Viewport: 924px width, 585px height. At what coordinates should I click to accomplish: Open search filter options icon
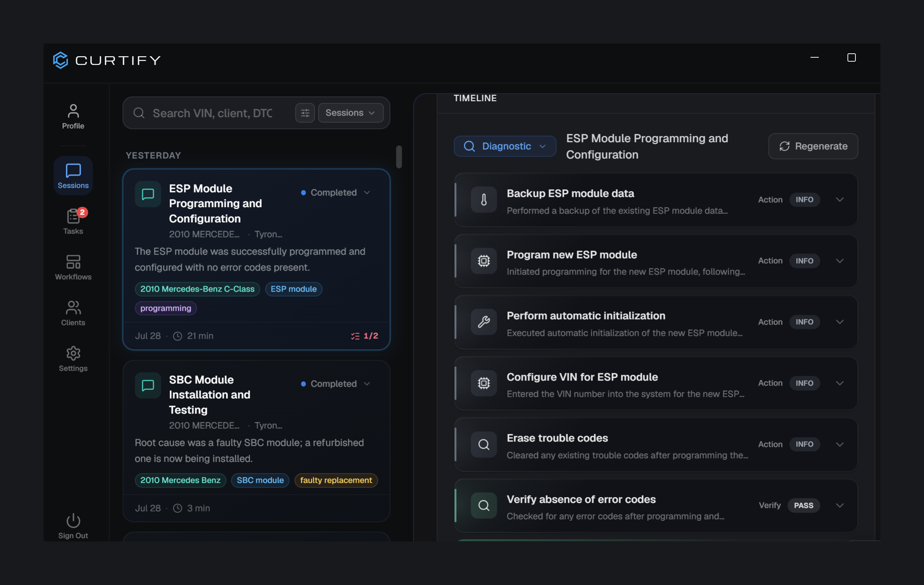pos(305,113)
